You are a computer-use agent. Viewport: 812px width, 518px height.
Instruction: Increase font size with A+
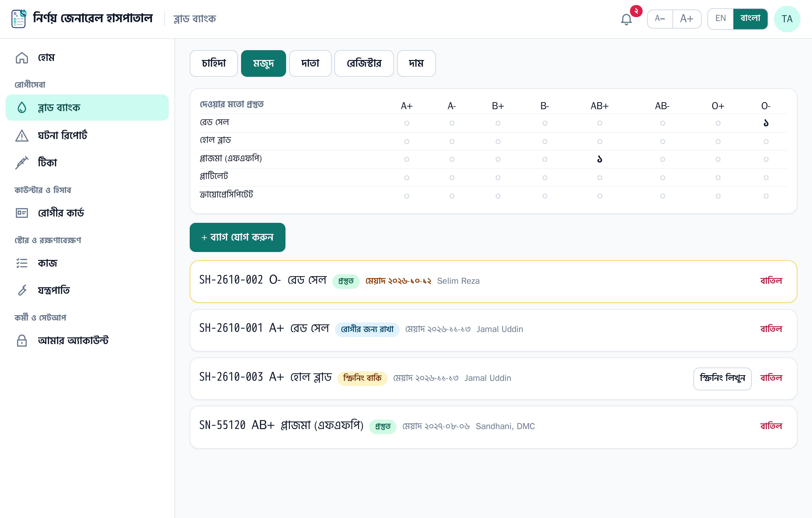pos(687,19)
